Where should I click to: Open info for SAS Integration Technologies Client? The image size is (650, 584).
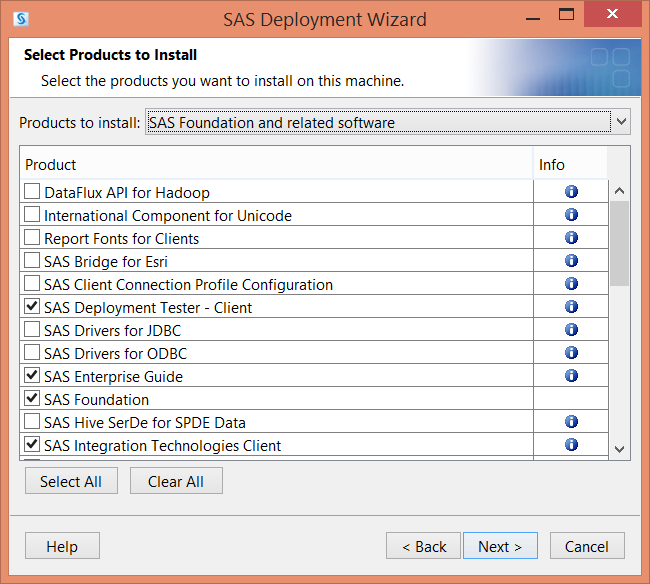(x=571, y=445)
